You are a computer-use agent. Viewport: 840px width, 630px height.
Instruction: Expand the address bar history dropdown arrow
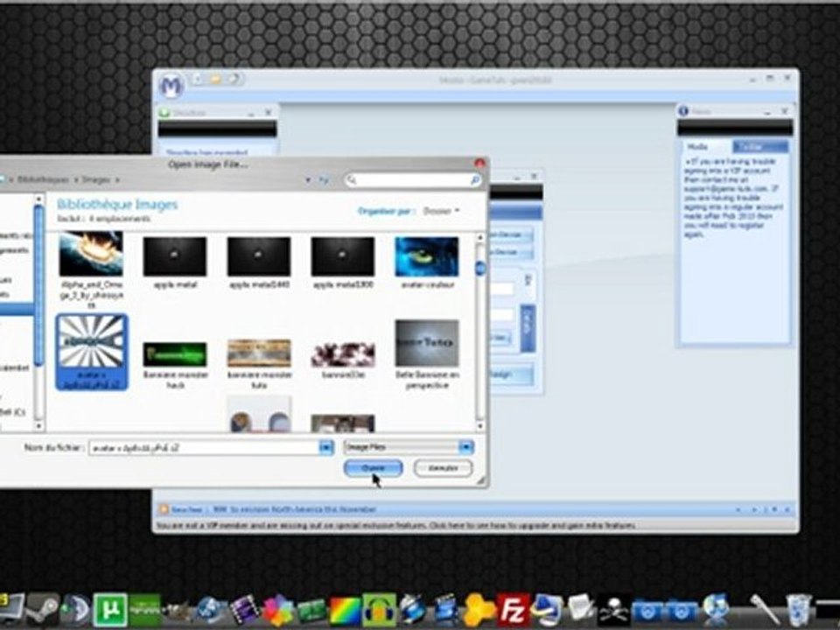(308, 180)
